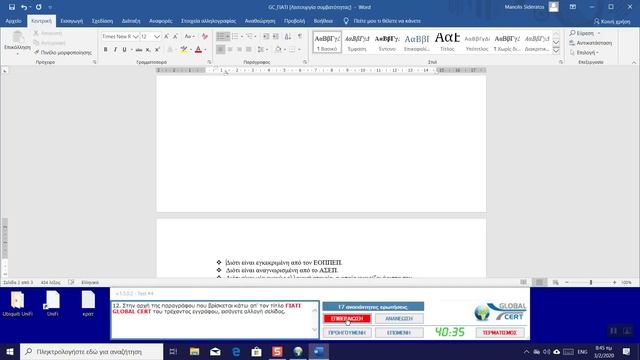
Task: Click the Shading paint bucket icon
Action: 278,49
